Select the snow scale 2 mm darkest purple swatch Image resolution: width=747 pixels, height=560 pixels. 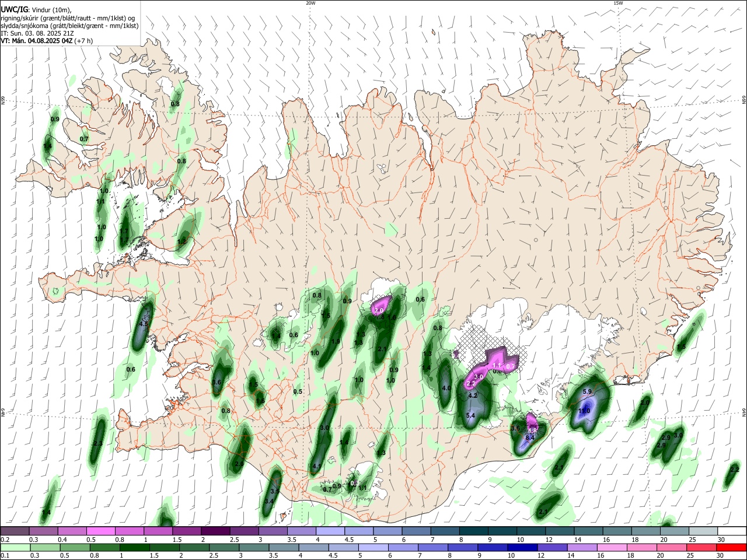(x=215, y=531)
